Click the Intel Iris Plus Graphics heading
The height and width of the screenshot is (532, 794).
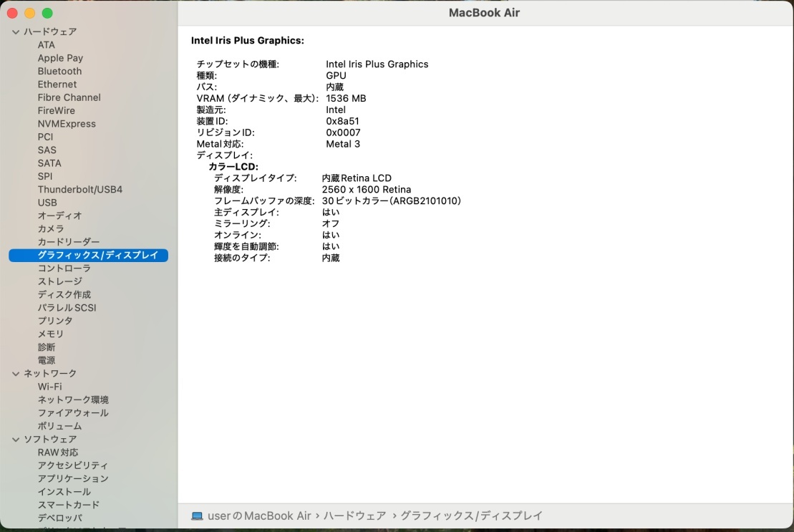click(x=248, y=41)
